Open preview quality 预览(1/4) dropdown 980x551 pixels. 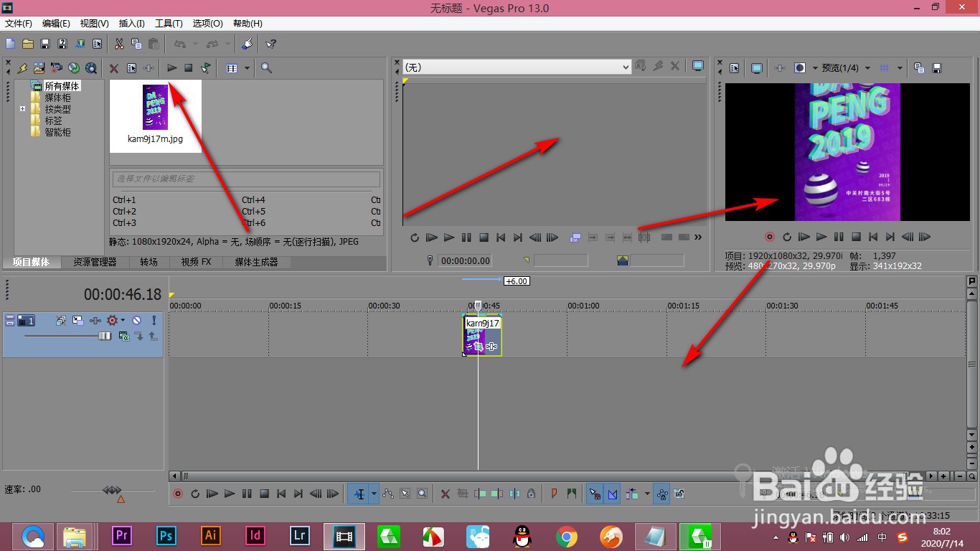point(847,68)
